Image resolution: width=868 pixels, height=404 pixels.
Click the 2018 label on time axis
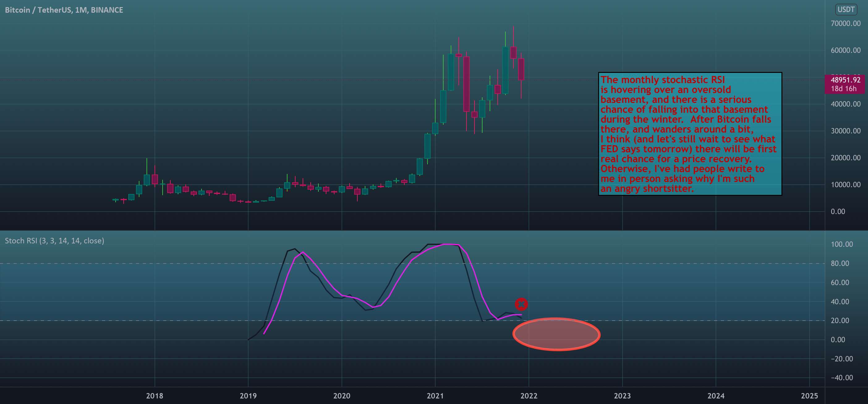[x=155, y=396]
